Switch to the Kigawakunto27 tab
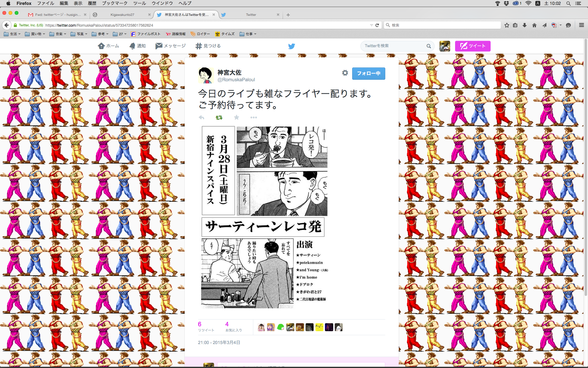Viewport: 588px width, 368px height. tap(123, 15)
